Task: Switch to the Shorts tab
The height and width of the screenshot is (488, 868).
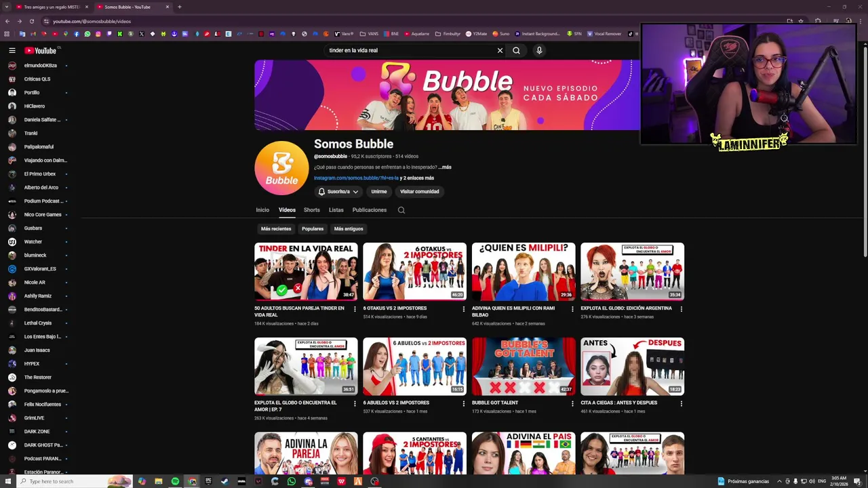Action: pos(312,210)
